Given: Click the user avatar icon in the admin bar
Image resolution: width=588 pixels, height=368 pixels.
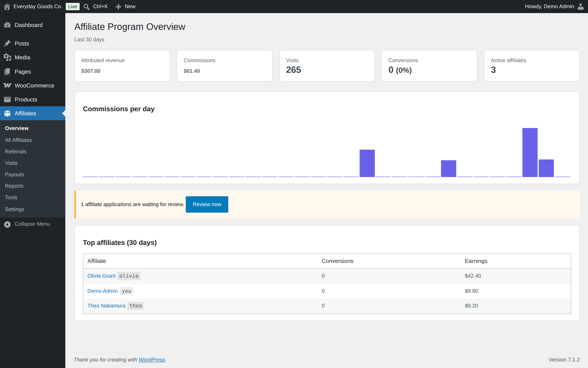Looking at the screenshot, I should click(581, 7).
